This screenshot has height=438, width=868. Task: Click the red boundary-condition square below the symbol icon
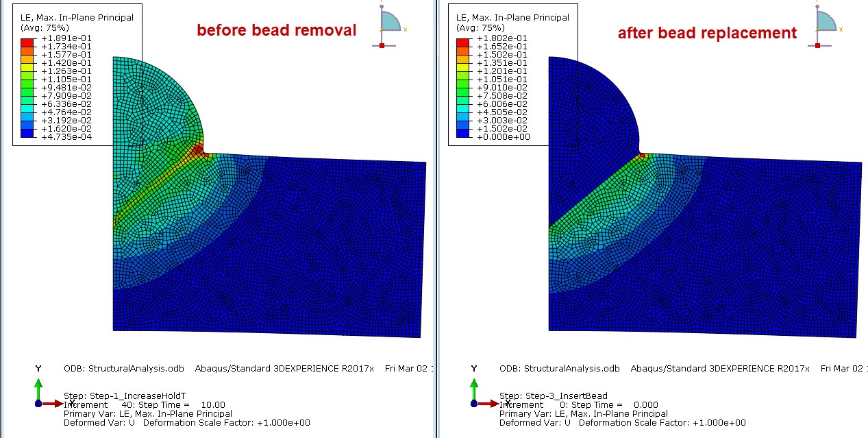382,46
